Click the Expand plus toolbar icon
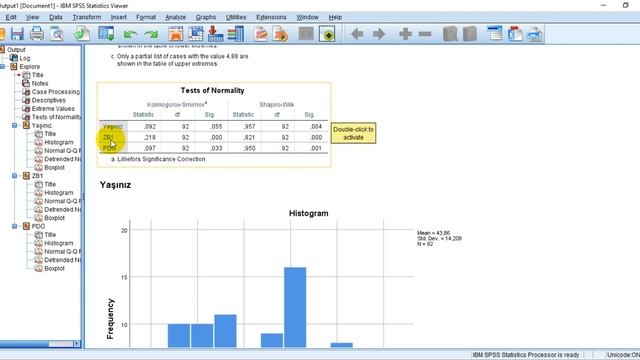Viewport: 640px width, 360px height. [x=405, y=34]
